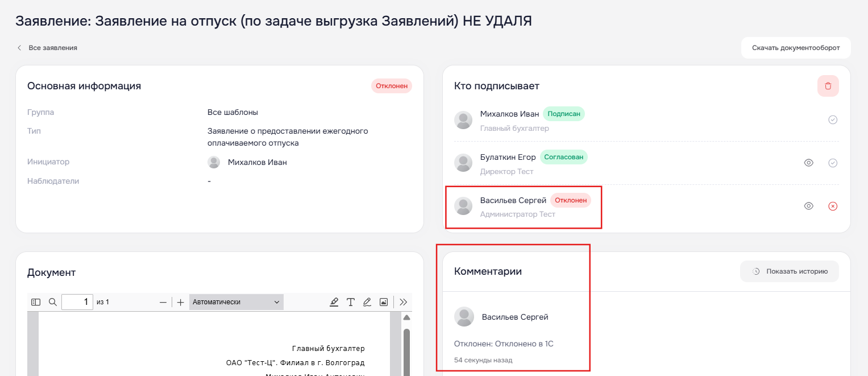Click checkmark icon in Михалков Иван row
The width and height of the screenshot is (868, 376).
[x=833, y=120]
